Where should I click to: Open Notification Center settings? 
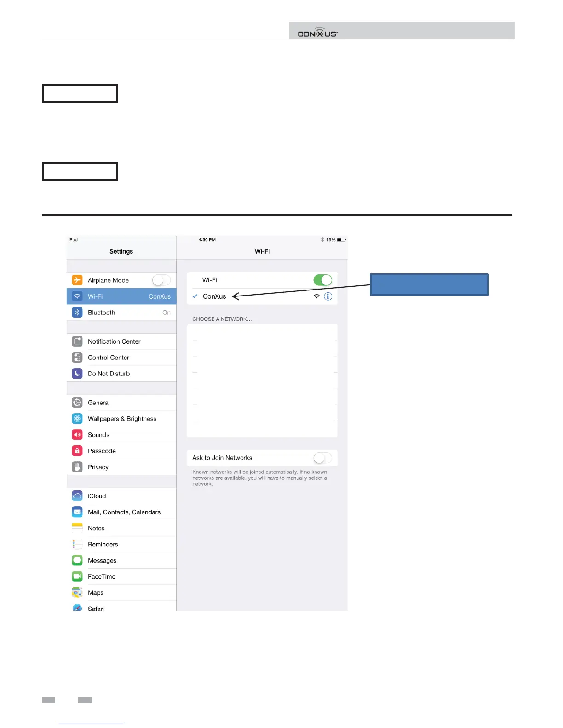[x=121, y=341]
